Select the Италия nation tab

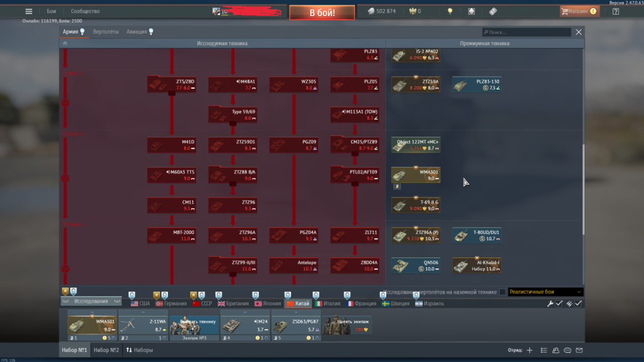point(327,304)
